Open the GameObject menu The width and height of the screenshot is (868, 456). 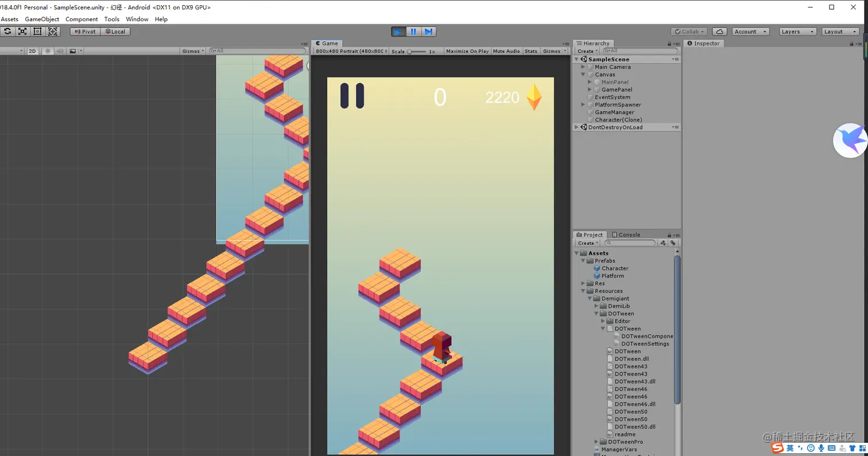click(x=42, y=19)
